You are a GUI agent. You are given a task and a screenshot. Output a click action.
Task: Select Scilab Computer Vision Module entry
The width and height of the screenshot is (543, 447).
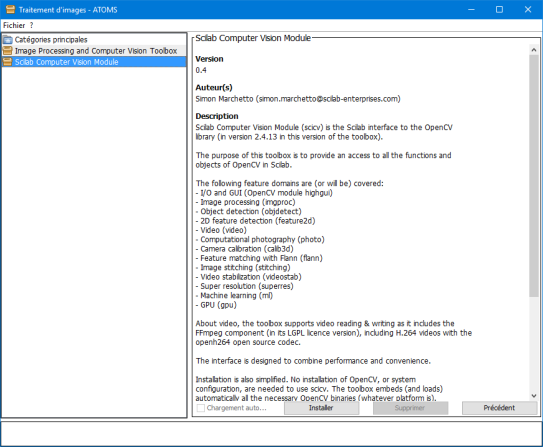[x=66, y=62]
